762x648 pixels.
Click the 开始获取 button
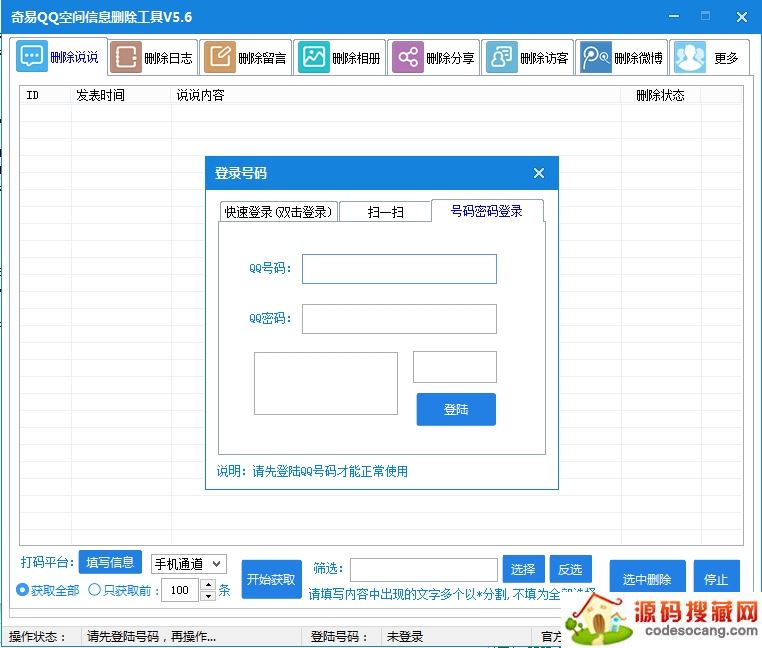271,579
